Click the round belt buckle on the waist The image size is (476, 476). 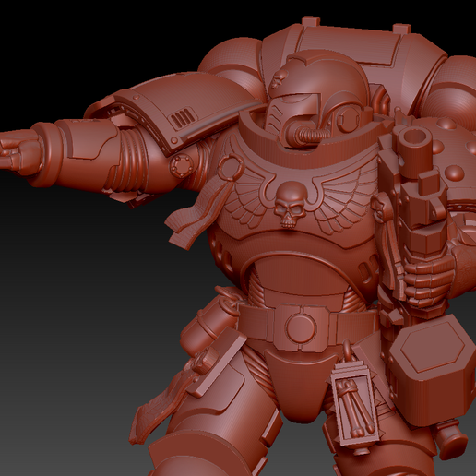pos(301,327)
